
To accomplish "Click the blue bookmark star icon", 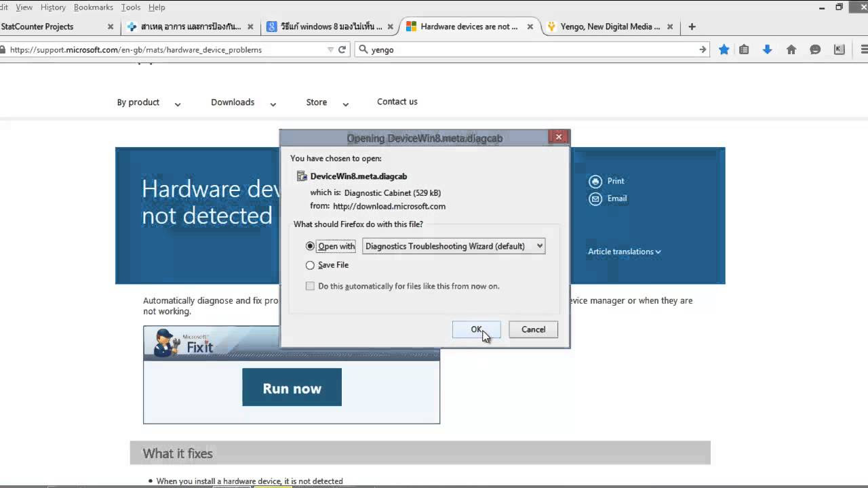I will [724, 49].
